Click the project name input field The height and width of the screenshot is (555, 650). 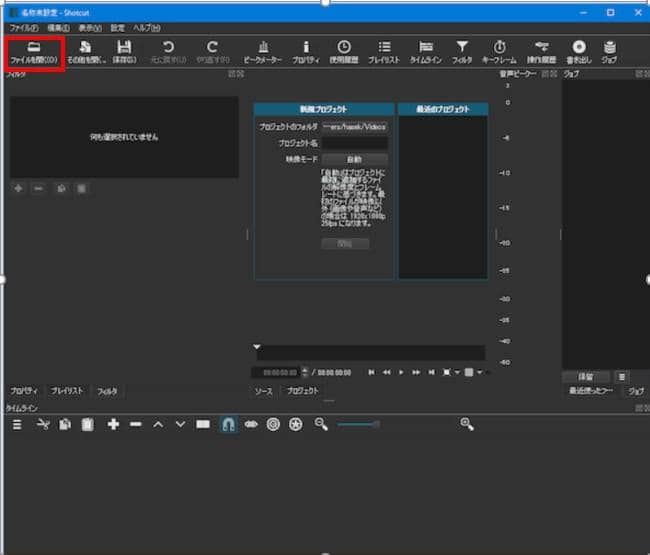[354, 143]
